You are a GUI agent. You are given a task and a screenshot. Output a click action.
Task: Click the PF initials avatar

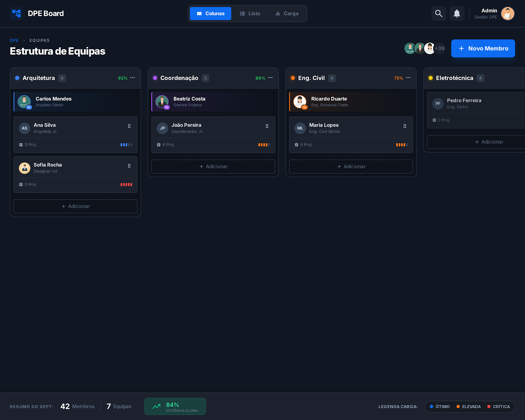tap(438, 104)
